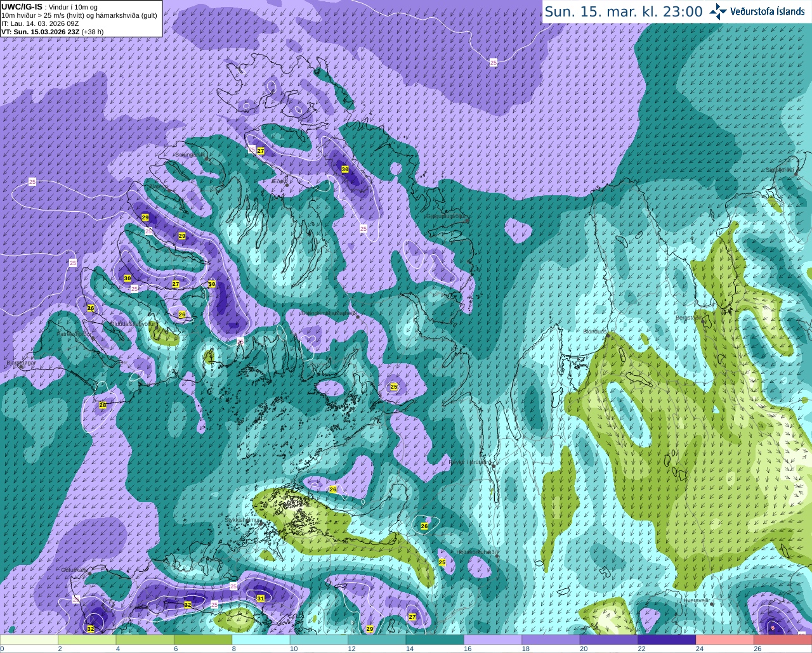Click the 4–6 green legend segment

point(145,640)
